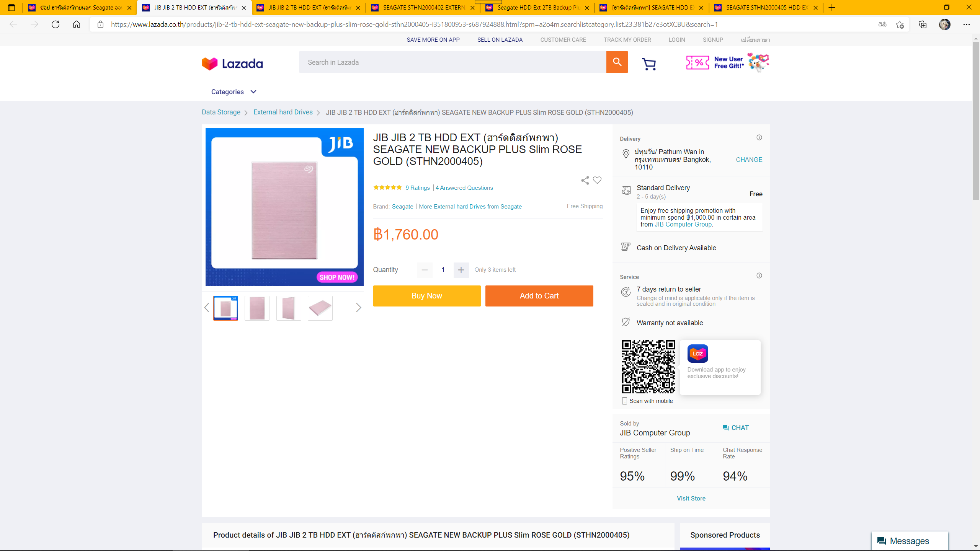Click the Lazada logo
Screen dimensions: 980x551
click(x=232, y=64)
